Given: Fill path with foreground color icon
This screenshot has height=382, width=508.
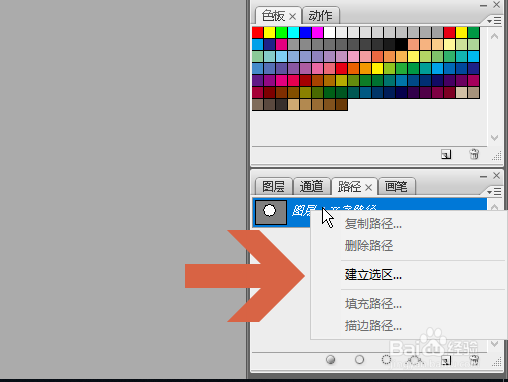Looking at the screenshot, I should point(330,360).
